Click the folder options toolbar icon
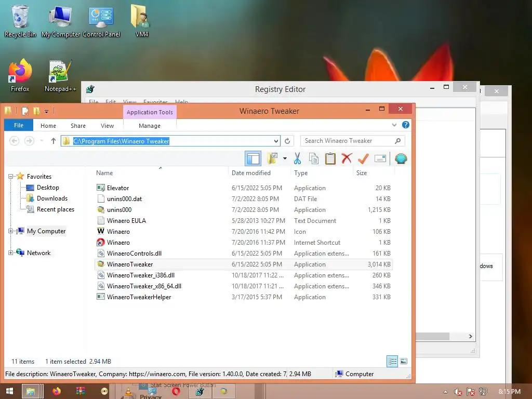Screen dimensions: 532x399 [272, 158]
